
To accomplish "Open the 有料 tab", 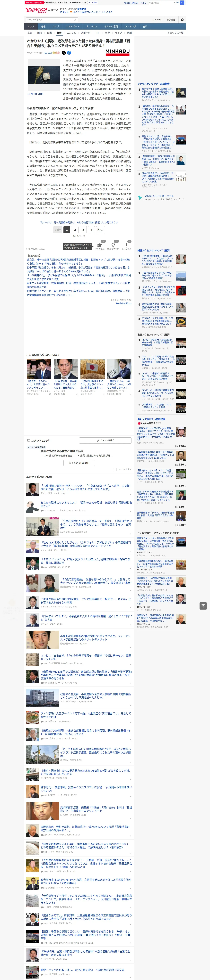I will tap(145, 27).
